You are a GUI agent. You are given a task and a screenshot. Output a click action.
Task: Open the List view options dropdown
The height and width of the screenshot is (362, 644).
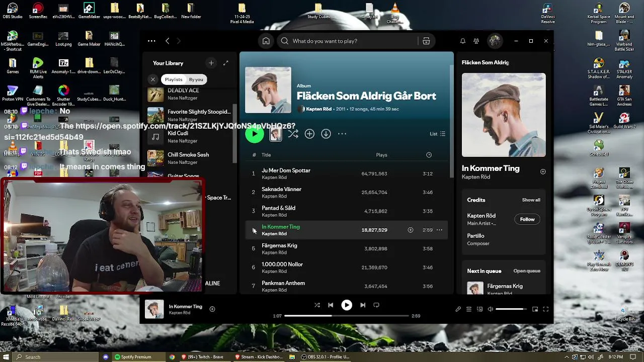tap(438, 134)
